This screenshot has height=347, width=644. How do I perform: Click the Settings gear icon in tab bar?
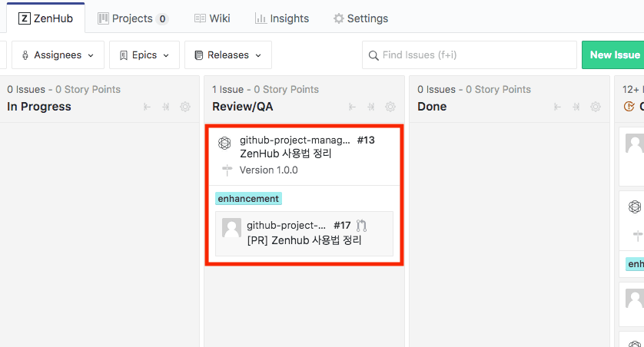(x=338, y=18)
